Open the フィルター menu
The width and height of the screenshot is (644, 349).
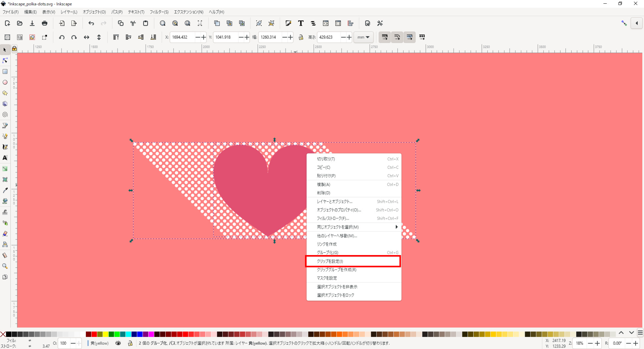tap(159, 12)
